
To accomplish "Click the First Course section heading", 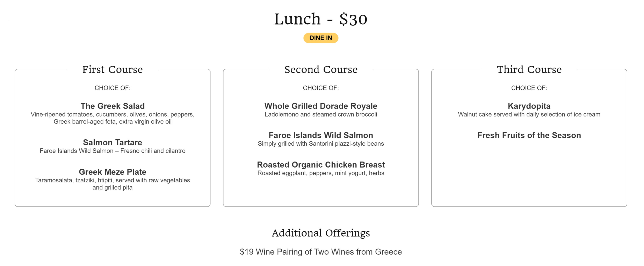I will pos(113,69).
